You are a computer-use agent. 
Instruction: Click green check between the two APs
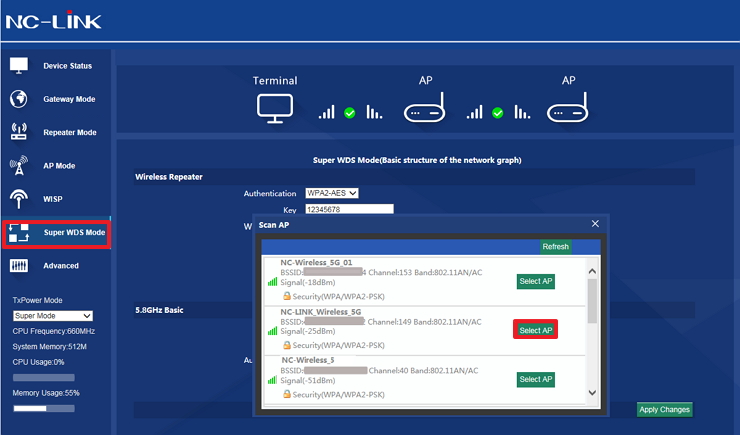(x=497, y=113)
